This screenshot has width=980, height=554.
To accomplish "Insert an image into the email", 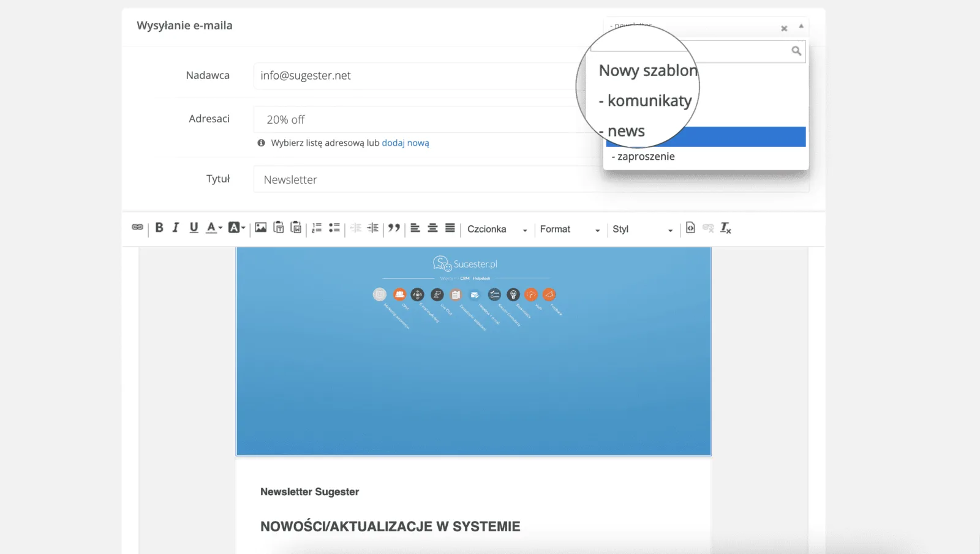I will coord(260,228).
